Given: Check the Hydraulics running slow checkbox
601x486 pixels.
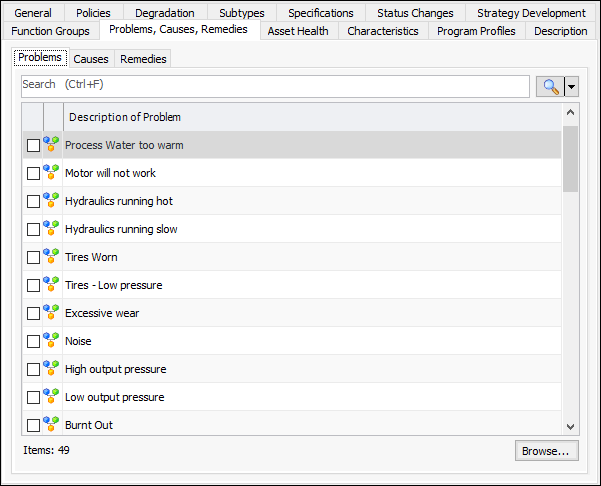Looking at the screenshot, I should tap(33, 229).
